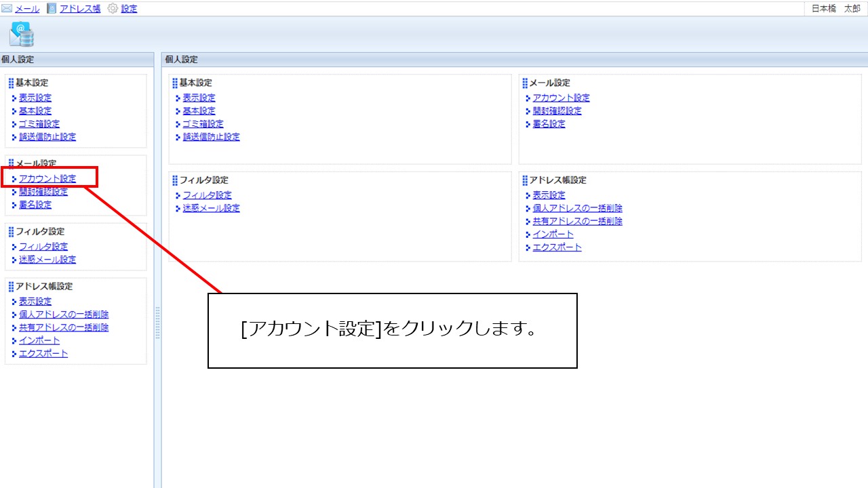Click the sidebar splitter drag handle
The height and width of the screenshot is (488, 868).
pos(157,323)
